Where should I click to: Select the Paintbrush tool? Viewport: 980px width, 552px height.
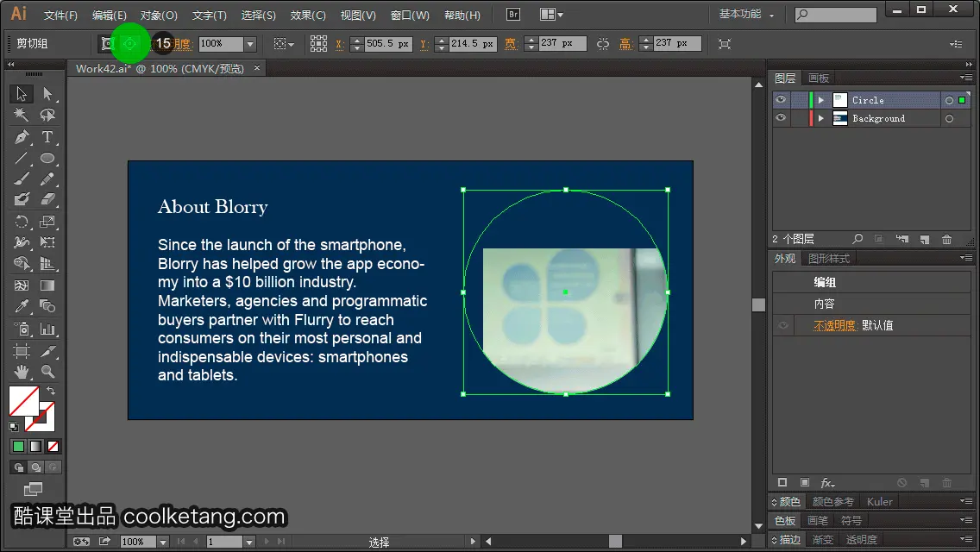[x=21, y=179]
